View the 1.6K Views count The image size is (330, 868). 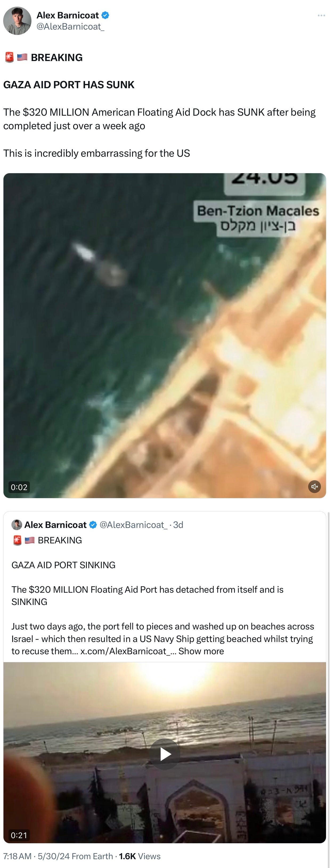point(140,856)
